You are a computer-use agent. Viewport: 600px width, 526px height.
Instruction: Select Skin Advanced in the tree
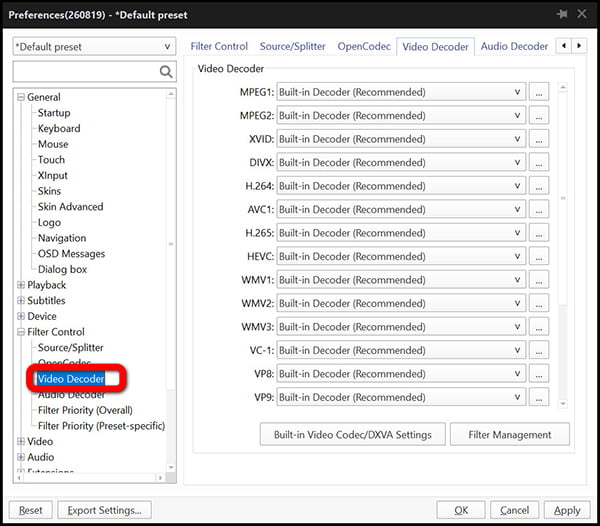(70, 207)
